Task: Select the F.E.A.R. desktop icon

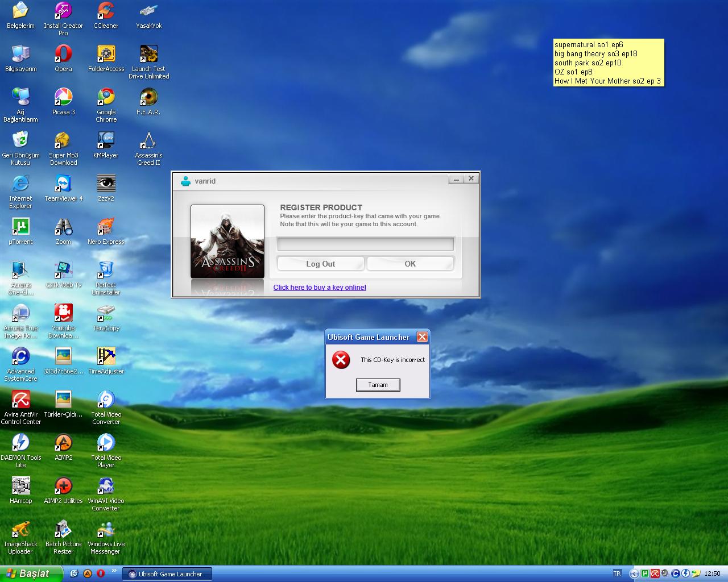Action: (x=148, y=102)
